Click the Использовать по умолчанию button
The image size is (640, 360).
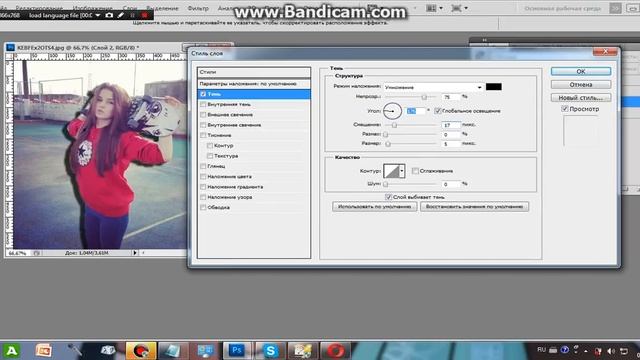(375, 207)
